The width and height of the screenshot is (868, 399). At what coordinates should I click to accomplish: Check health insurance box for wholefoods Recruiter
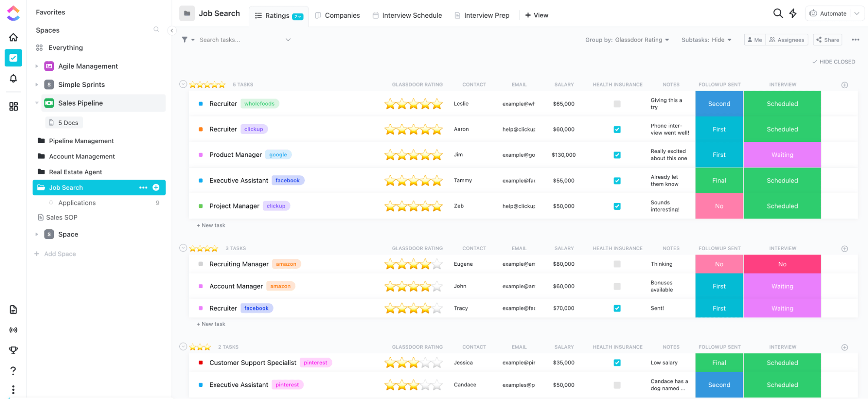(617, 104)
